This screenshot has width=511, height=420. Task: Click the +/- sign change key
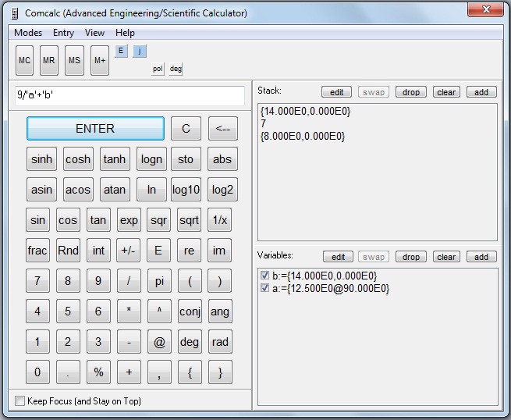click(129, 251)
